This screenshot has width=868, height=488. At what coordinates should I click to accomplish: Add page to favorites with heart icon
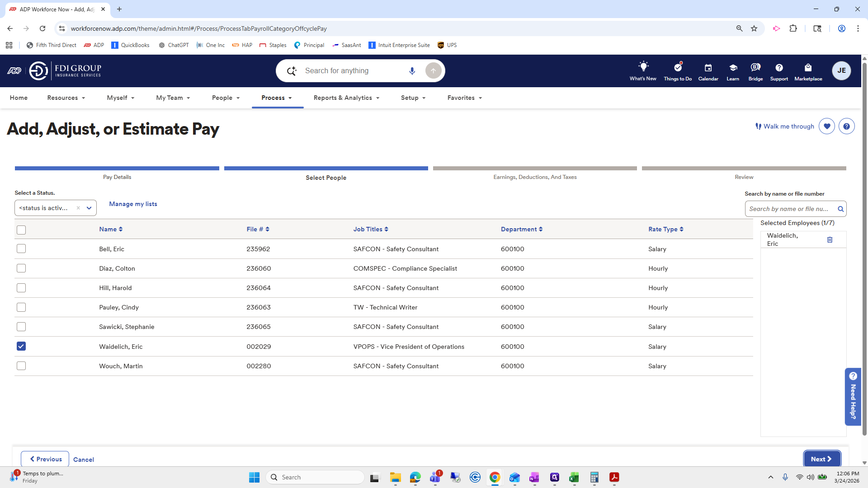pos(827,127)
